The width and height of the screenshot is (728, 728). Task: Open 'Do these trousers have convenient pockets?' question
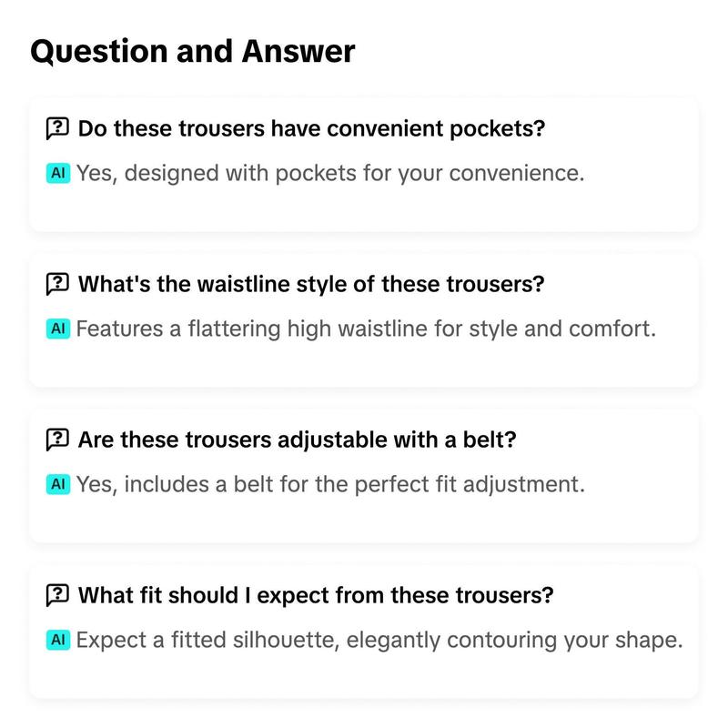(x=311, y=129)
